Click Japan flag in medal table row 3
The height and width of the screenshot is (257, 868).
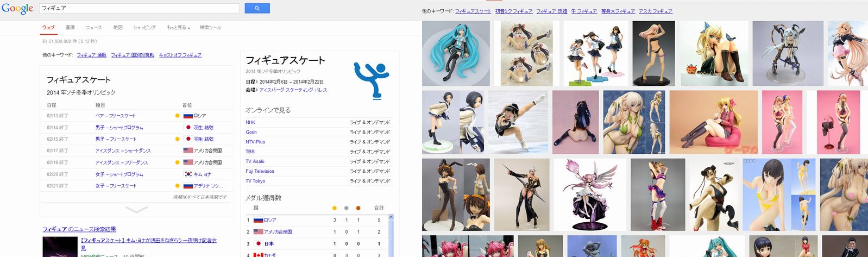click(259, 243)
